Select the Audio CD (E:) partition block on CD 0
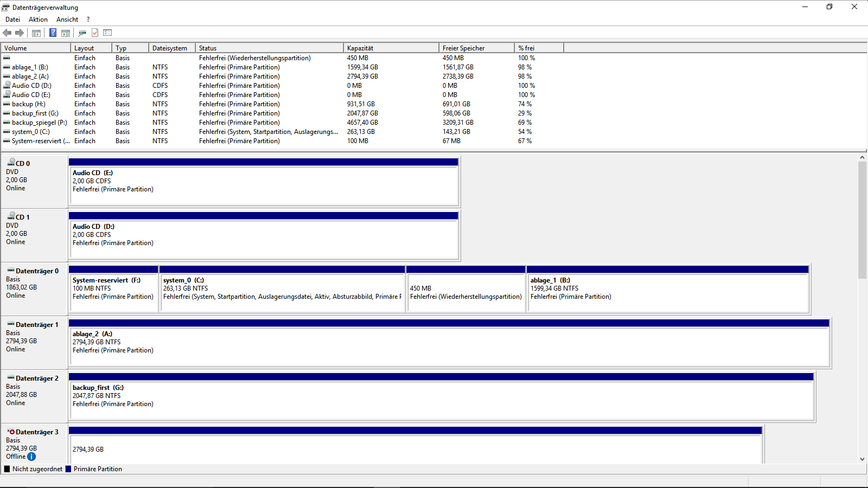 pos(264,182)
